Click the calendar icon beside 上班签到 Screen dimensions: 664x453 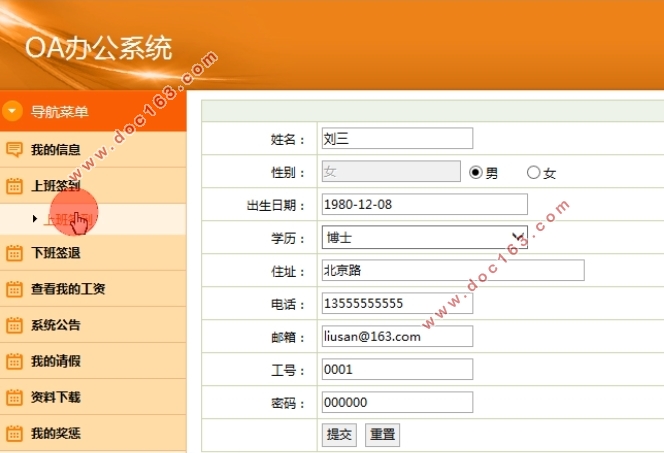point(14,186)
